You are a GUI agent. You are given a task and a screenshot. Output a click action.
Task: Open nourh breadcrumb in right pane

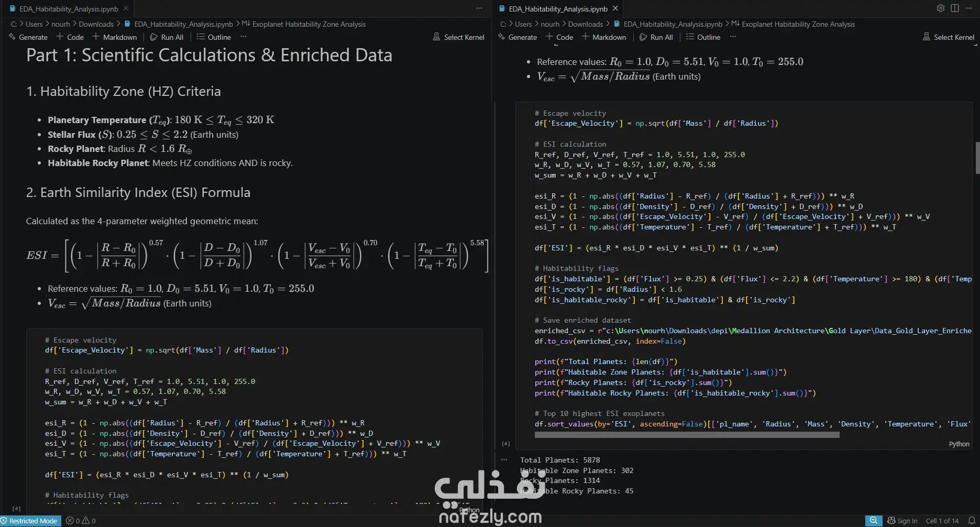tap(550, 24)
